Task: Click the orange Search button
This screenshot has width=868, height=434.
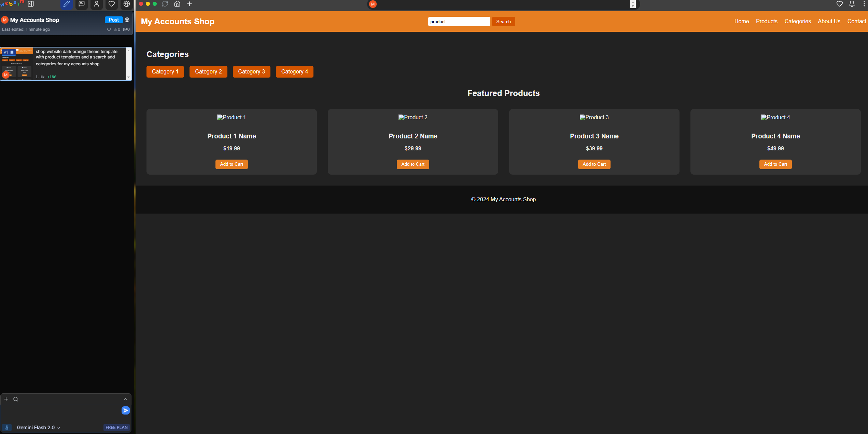Action: pos(503,22)
